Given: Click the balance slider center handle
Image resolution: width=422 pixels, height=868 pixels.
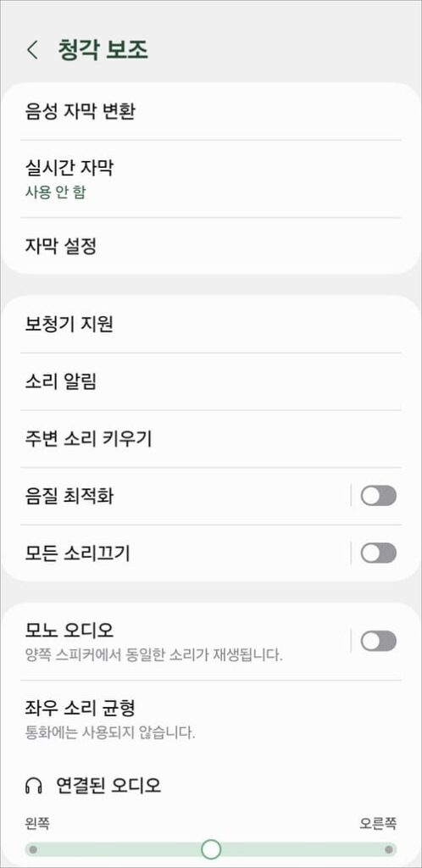Looking at the screenshot, I should 211,849.
